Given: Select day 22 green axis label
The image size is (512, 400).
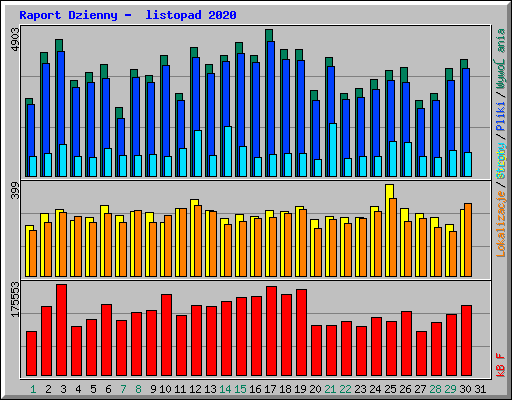Looking at the screenshot, I should click(x=345, y=389).
